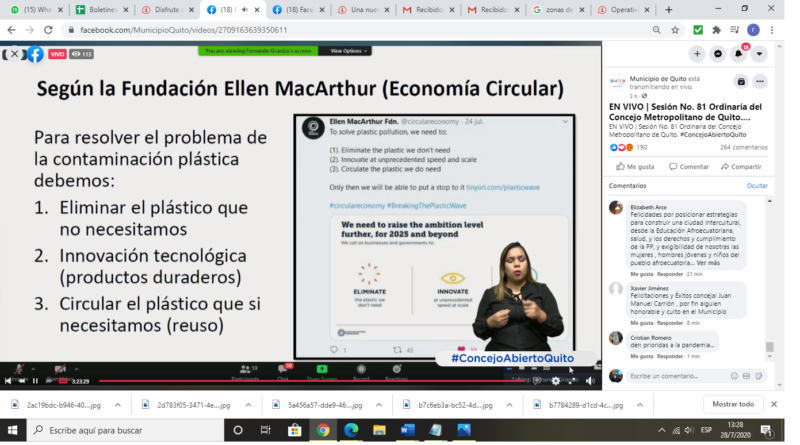Viewport: 800px width, 445px height.
Task: Open Facebook notifications bell
Action: tap(739, 54)
